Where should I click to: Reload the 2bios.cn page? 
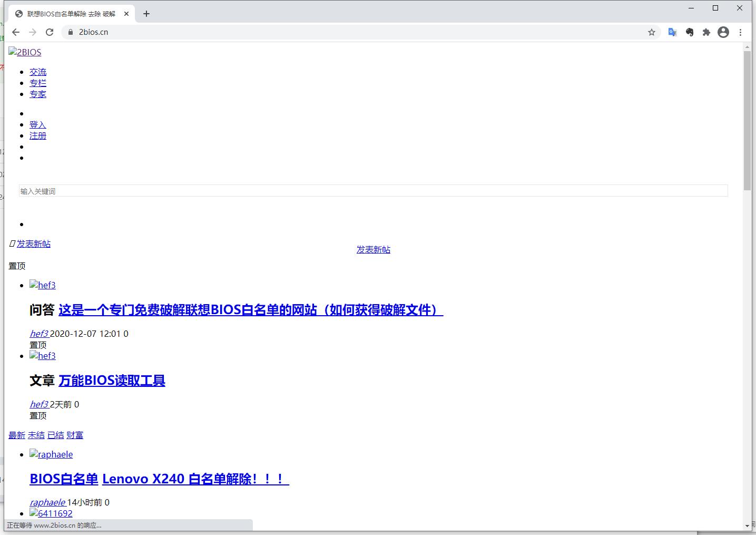50,32
